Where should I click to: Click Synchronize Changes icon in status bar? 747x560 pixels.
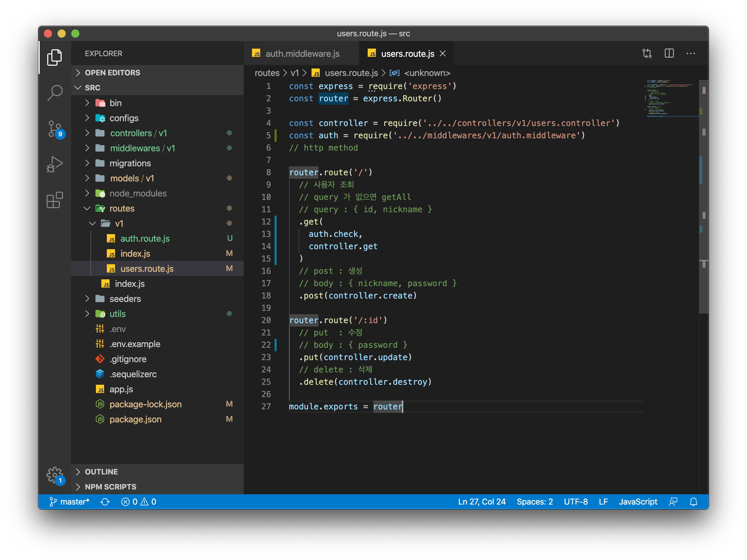(x=105, y=502)
